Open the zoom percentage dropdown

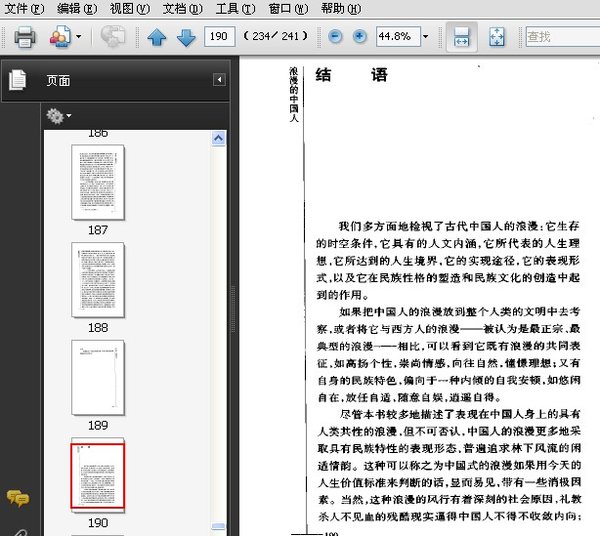[x=425, y=38]
